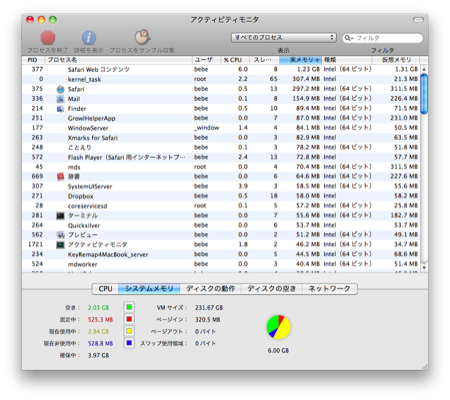
Task: Select the WindowServer process
Action: [221, 128]
